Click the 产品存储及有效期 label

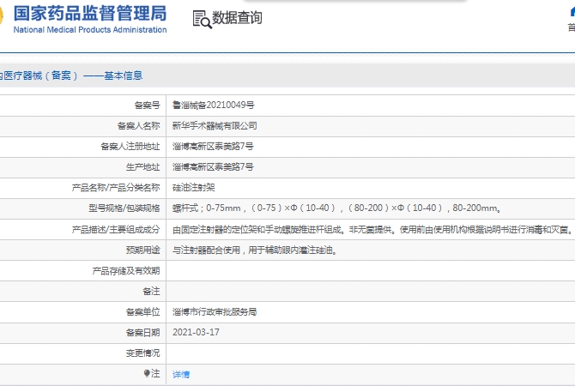(126, 271)
